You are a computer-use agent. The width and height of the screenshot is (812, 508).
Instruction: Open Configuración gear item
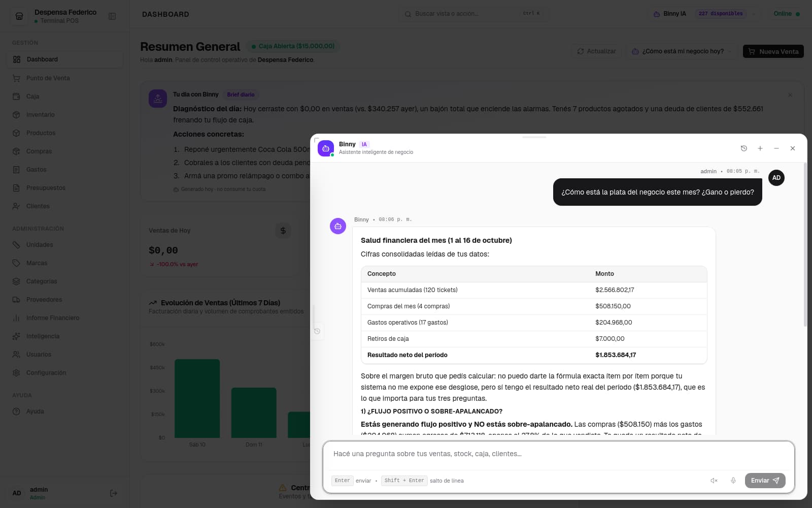65,373
